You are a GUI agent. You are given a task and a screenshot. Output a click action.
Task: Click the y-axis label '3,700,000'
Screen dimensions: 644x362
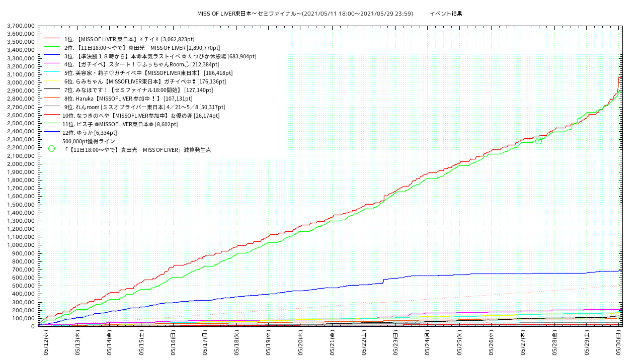pyautogui.click(x=21, y=26)
